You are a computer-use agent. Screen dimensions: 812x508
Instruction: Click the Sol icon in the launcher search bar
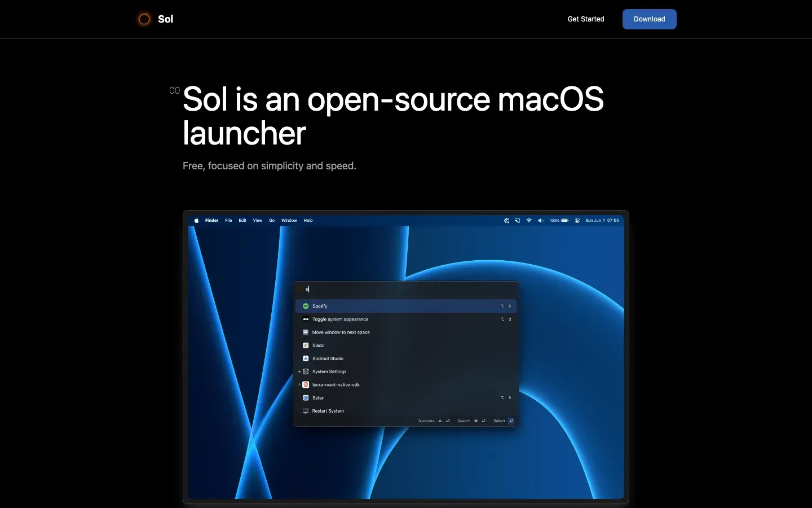point(299,289)
